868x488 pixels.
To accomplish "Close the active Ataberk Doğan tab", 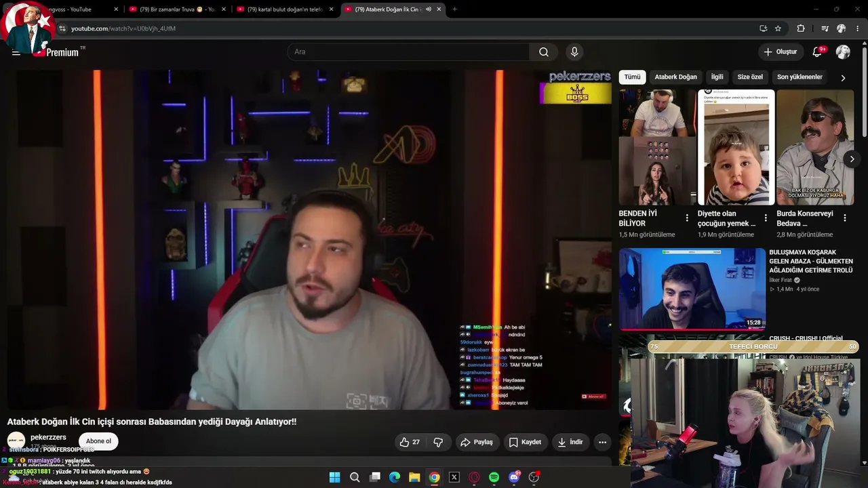I will 439,9.
